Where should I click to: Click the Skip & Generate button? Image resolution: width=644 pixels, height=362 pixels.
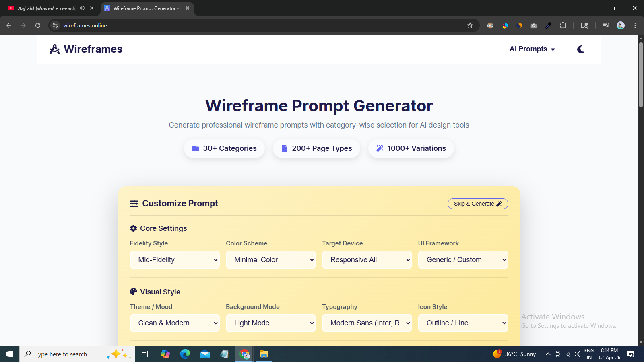pyautogui.click(x=477, y=204)
